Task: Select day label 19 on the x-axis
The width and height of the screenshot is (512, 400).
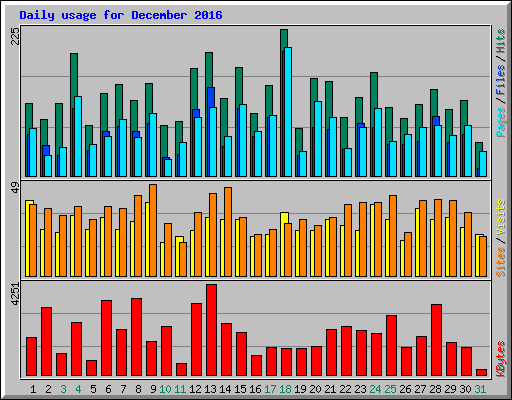Action: tap(300, 389)
